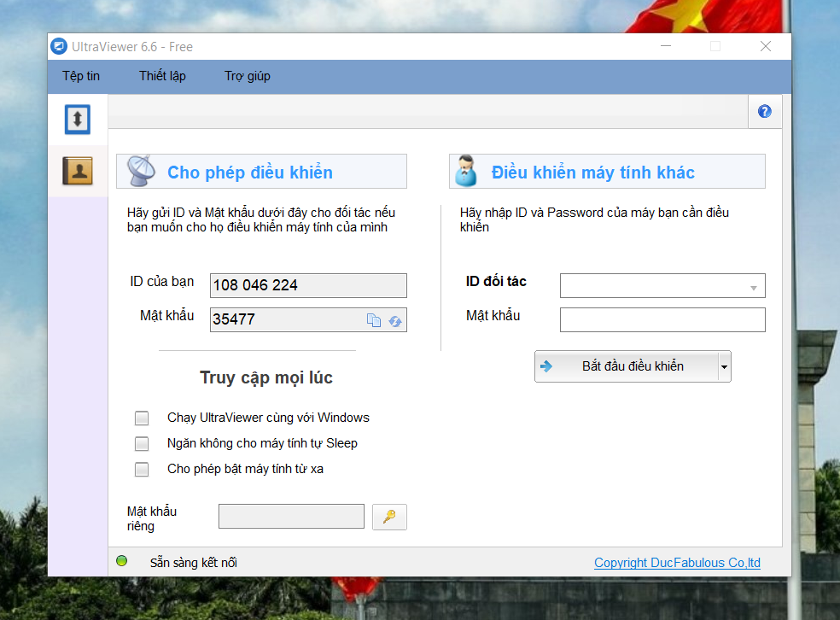Open Copyright DucFabulous Co,ltd link
The image size is (840, 620).
tap(677, 563)
